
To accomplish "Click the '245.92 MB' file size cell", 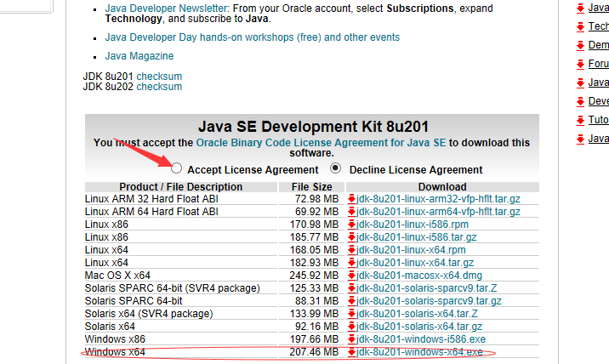I will pos(314,276).
